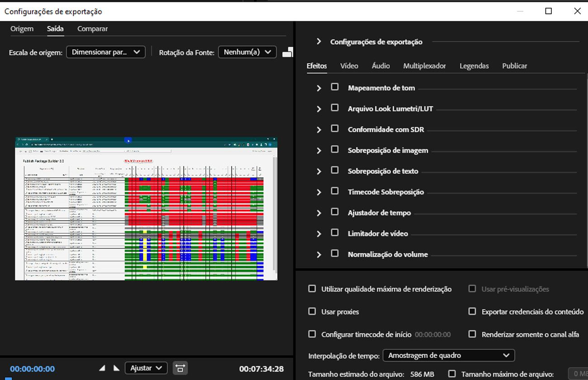The height and width of the screenshot is (380, 588).
Task: Click the render range icon next to Ajustar
Action: [180, 368]
